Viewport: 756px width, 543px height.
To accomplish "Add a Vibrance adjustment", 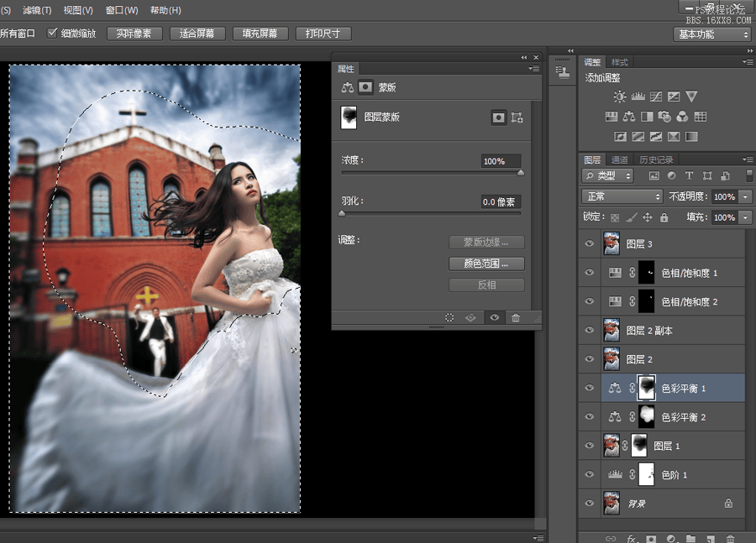I will [x=691, y=97].
